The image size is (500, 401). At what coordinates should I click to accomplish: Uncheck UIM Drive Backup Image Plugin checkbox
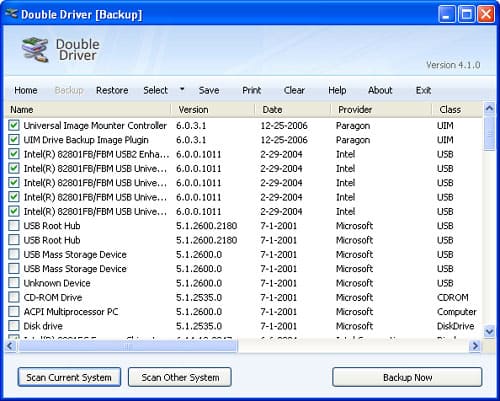click(14, 139)
